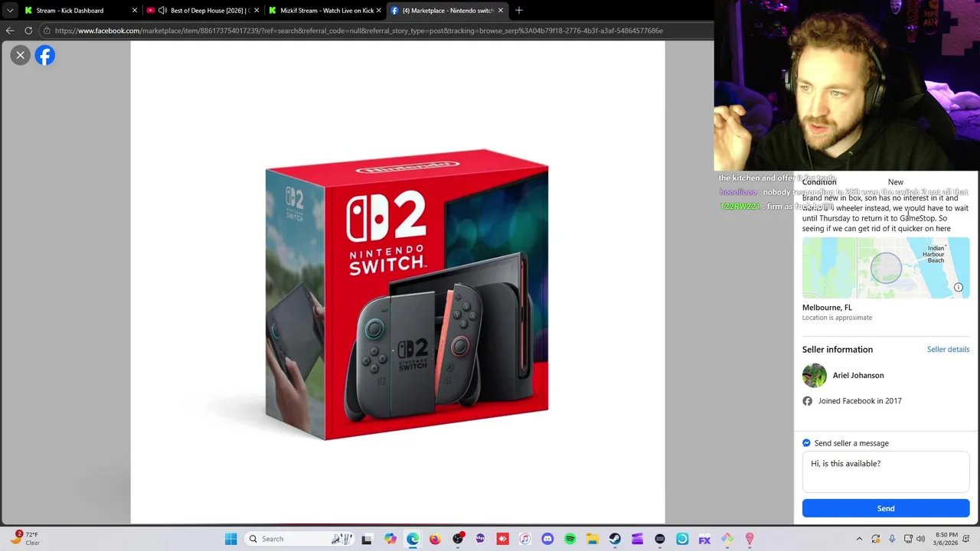Go to Facebook home via logo
Viewport: 980px width, 551px height.
pos(45,55)
